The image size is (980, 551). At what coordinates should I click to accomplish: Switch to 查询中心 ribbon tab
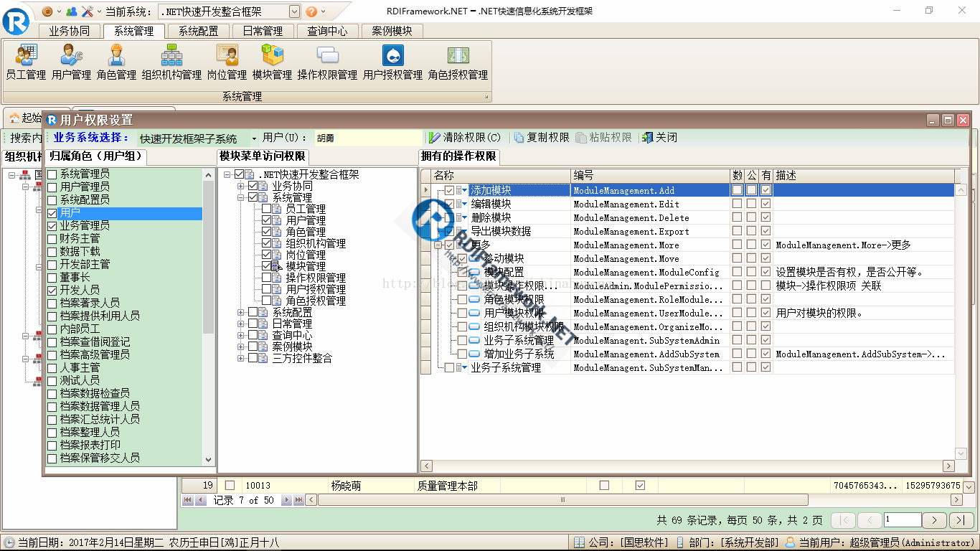[327, 31]
